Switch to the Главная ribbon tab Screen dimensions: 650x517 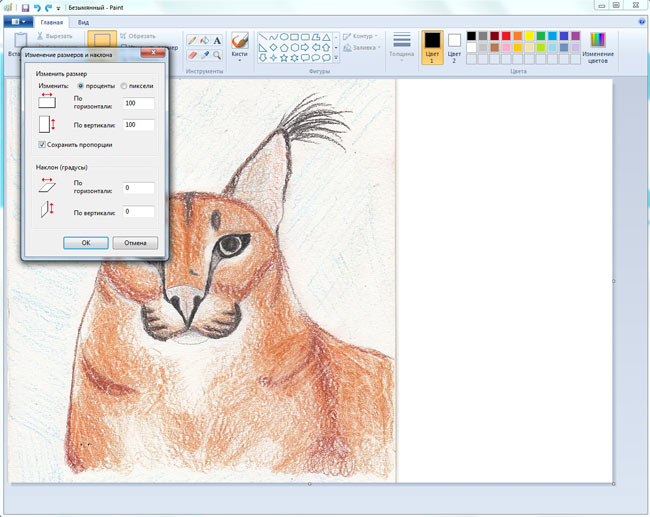click(x=51, y=22)
